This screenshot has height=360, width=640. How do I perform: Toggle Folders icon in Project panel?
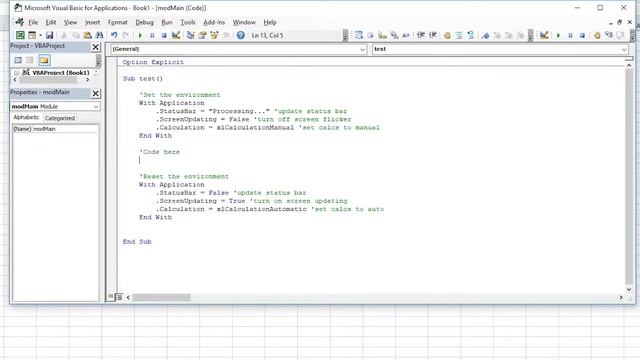(44, 60)
